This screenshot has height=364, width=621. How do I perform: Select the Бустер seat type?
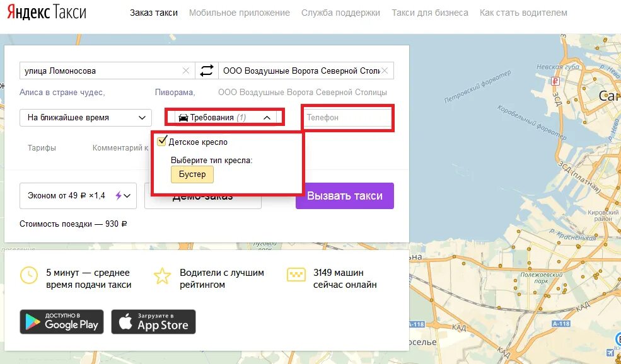point(192,174)
